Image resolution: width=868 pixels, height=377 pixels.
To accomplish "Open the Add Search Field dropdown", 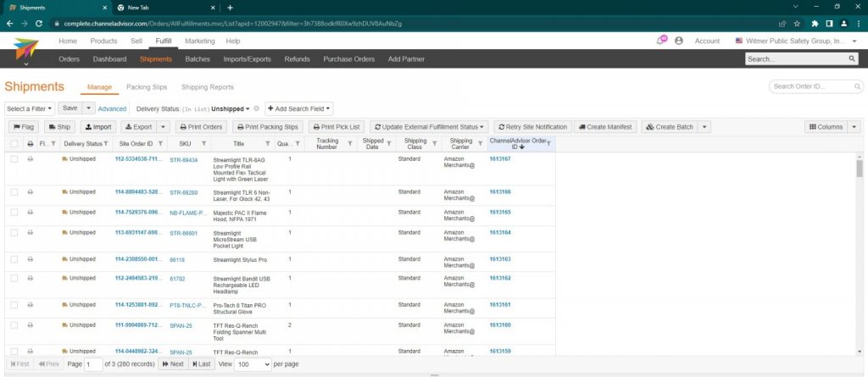I will pos(299,109).
